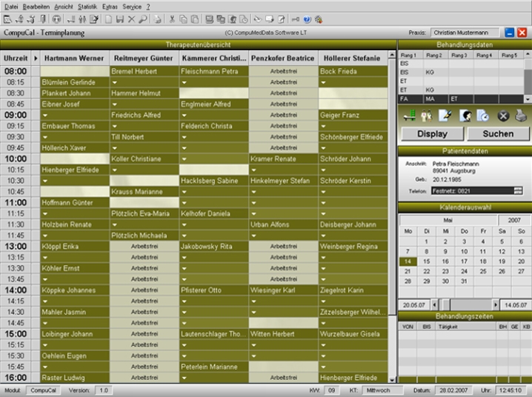Expand dropdown arrow beside Fleischmann Petra appointment
This screenshot has height=397, width=532.
pos(184,82)
